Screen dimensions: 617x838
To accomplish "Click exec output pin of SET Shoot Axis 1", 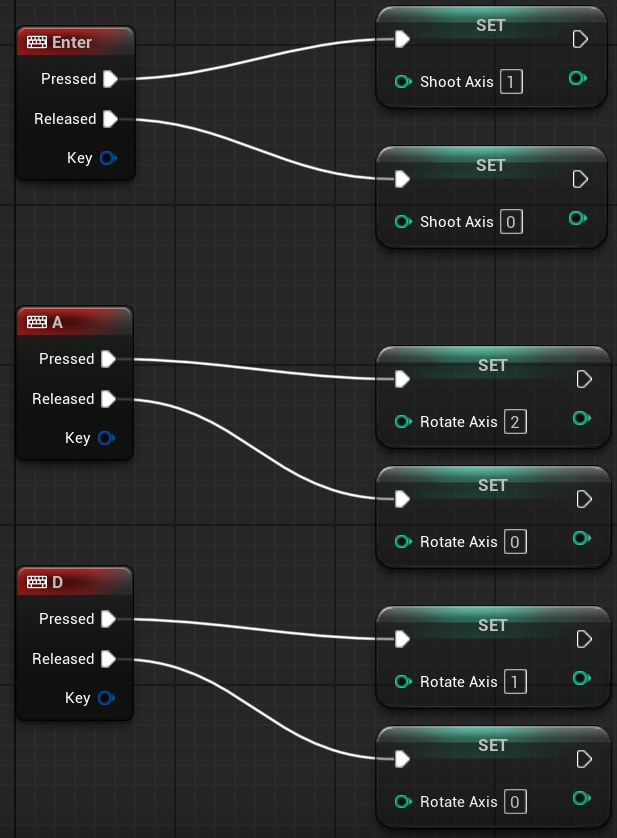I will (580, 39).
